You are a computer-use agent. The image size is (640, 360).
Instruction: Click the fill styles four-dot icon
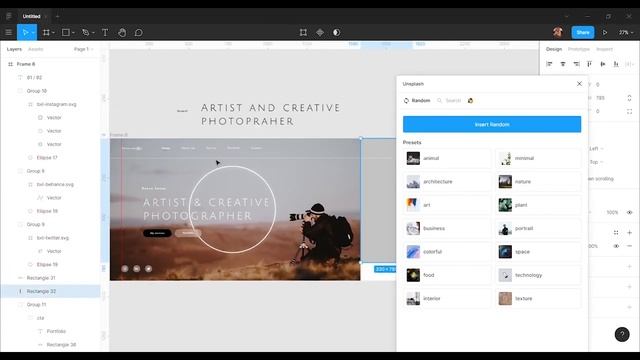tap(616, 233)
